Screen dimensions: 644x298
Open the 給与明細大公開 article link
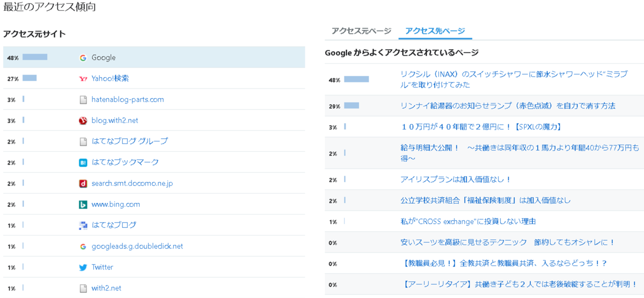(x=519, y=153)
